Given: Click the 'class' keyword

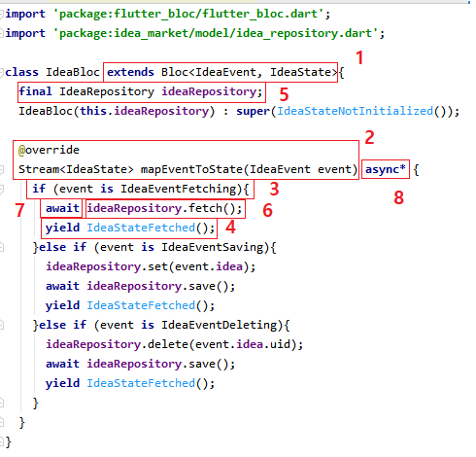Looking at the screenshot, I should point(21,72).
